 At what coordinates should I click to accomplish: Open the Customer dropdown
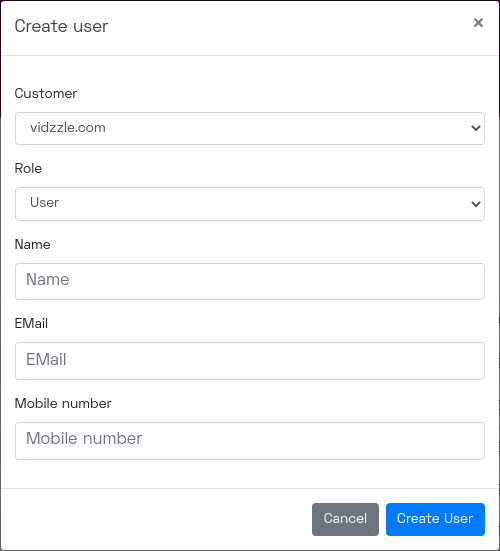coord(250,128)
